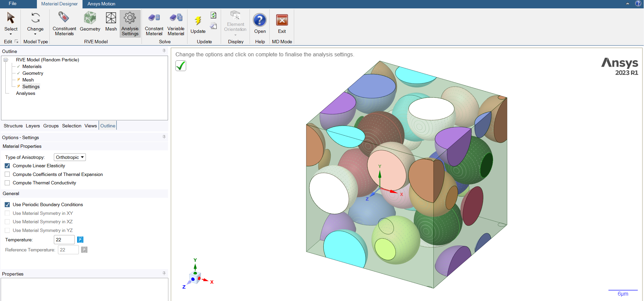The width and height of the screenshot is (644, 301).
Task: Select RVE Model (Random Particle) node
Action: pyautogui.click(x=48, y=60)
